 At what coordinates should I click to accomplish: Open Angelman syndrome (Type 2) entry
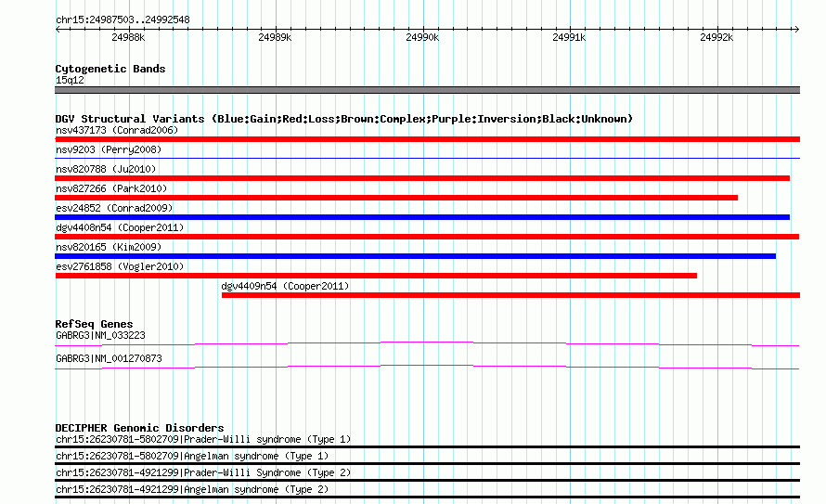(192, 490)
